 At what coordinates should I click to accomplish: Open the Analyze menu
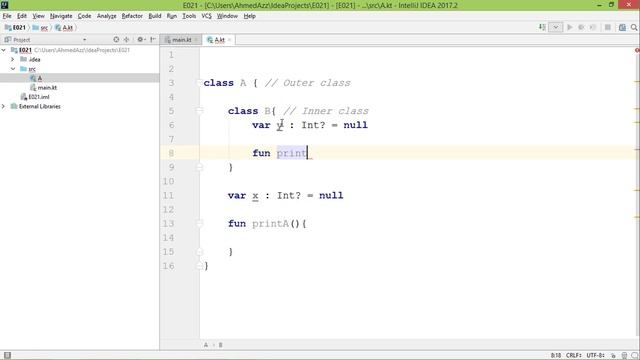[107, 16]
